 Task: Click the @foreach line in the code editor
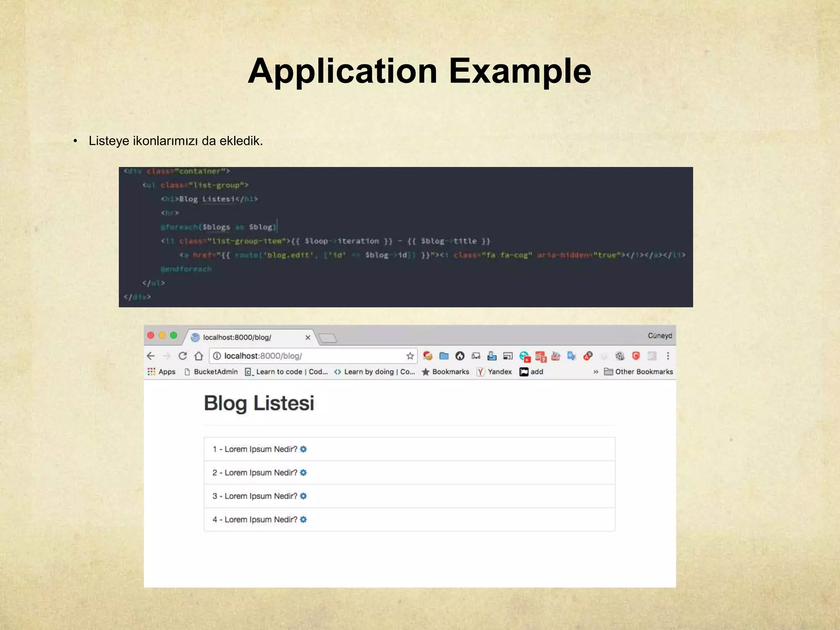tap(219, 227)
